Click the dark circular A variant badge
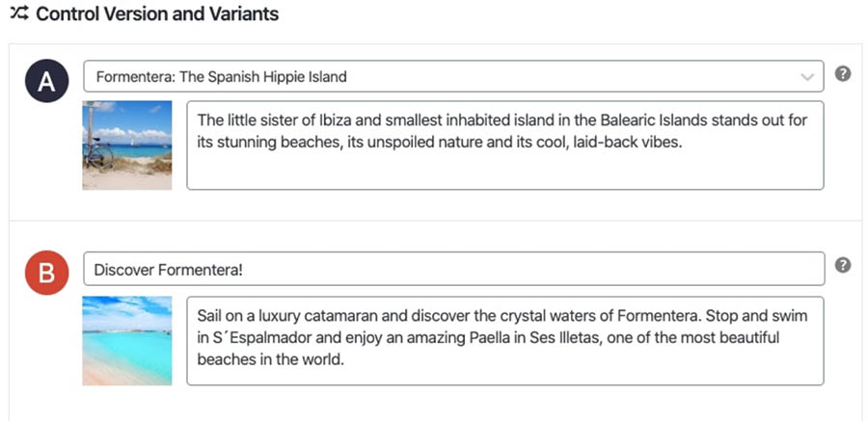The width and height of the screenshot is (868, 421). coord(46,84)
